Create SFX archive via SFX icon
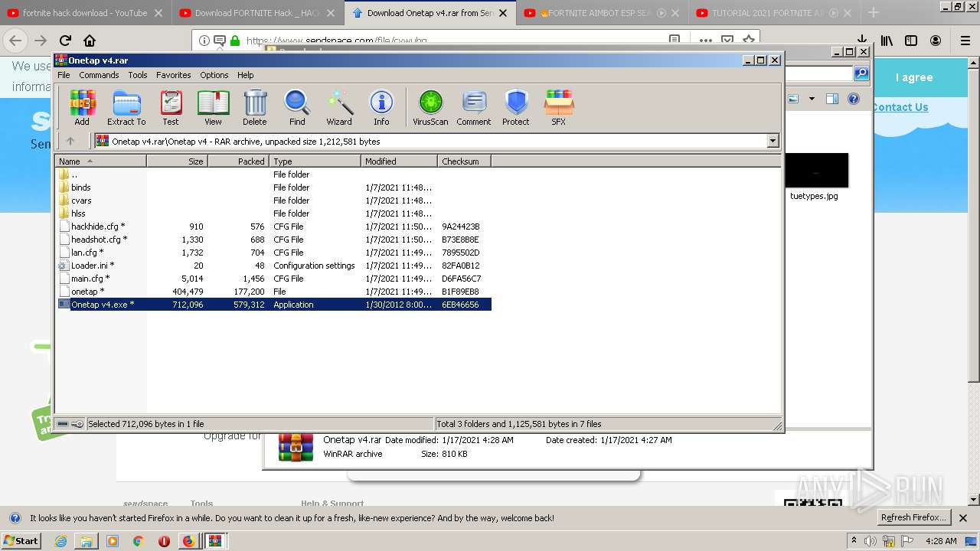This screenshot has height=551, width=980. tap(559, 107)
